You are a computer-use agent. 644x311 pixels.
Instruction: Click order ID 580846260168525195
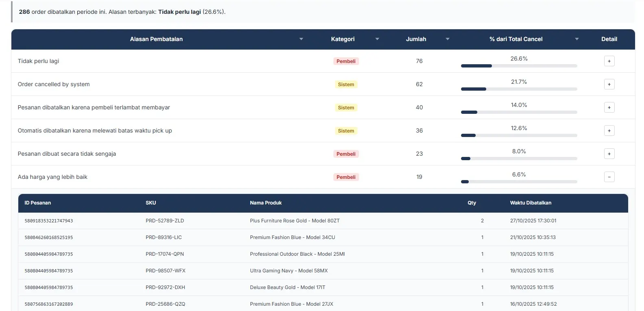(49, 237)
